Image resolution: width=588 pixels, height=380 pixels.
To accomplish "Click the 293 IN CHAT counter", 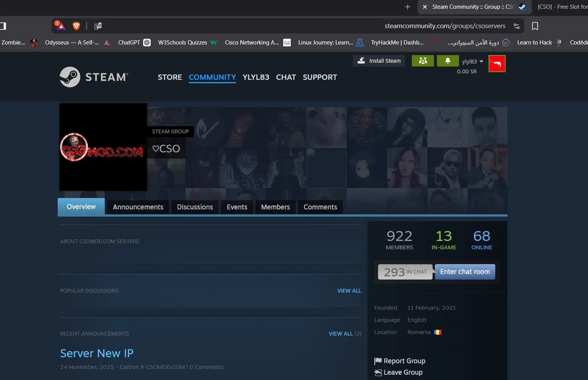I will tap(405, 272).
